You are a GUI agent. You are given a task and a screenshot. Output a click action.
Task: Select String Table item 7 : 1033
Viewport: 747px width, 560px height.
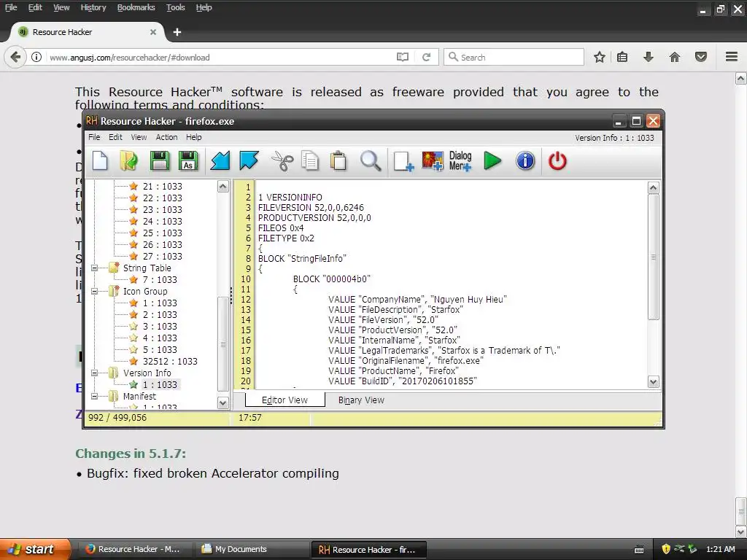pyautogui.click(x=160, y=279)
